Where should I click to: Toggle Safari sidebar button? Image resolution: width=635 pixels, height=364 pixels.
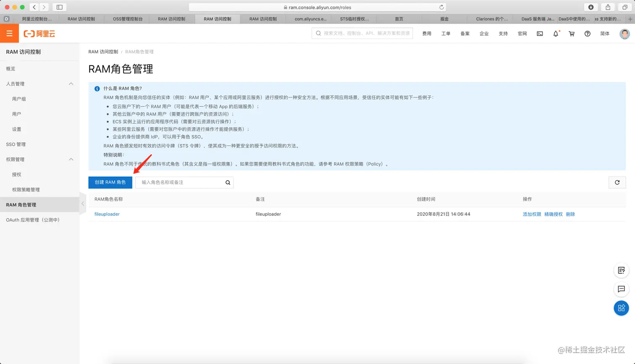coord(60,7)
